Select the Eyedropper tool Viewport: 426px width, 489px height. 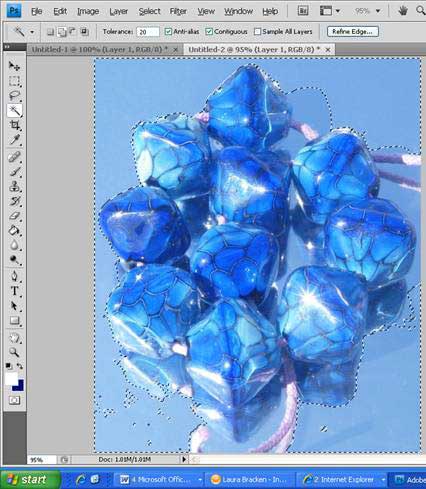point(14,140)
